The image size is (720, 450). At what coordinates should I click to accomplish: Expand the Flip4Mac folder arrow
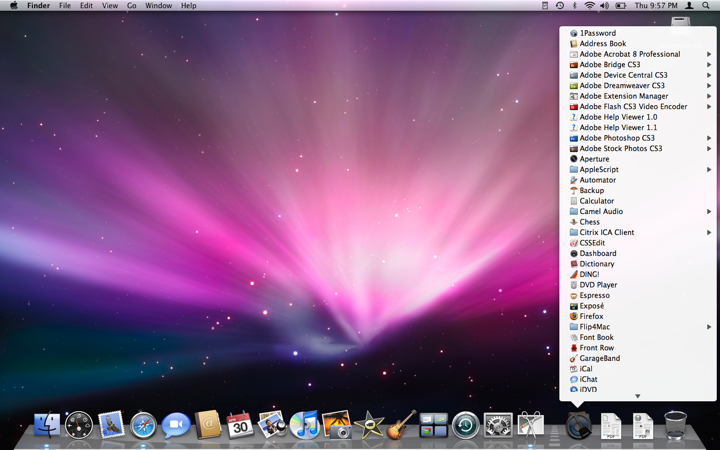coord(709,327)
